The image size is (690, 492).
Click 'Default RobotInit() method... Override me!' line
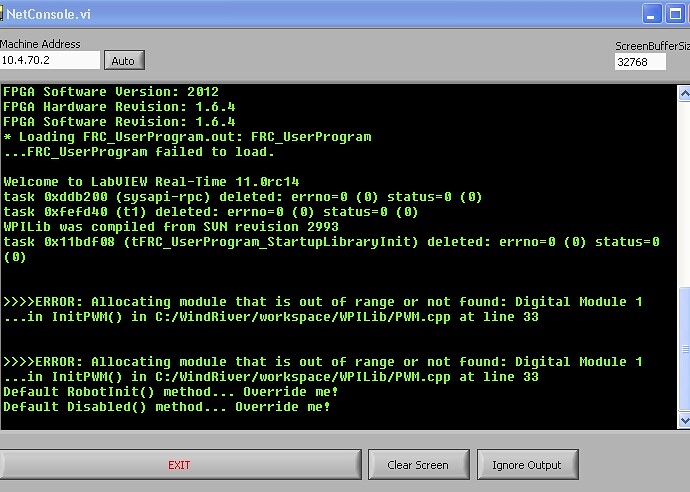[x=171, y=392]
